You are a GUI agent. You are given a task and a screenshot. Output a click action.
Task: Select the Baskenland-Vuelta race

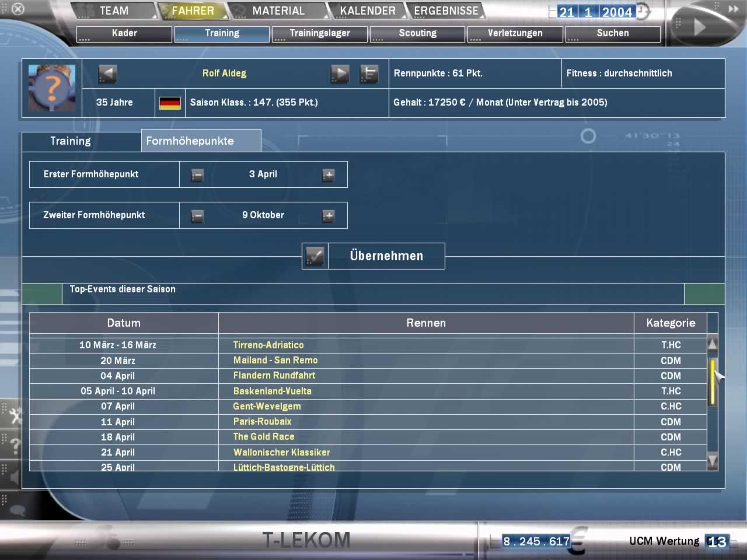[x=273, y=391]
